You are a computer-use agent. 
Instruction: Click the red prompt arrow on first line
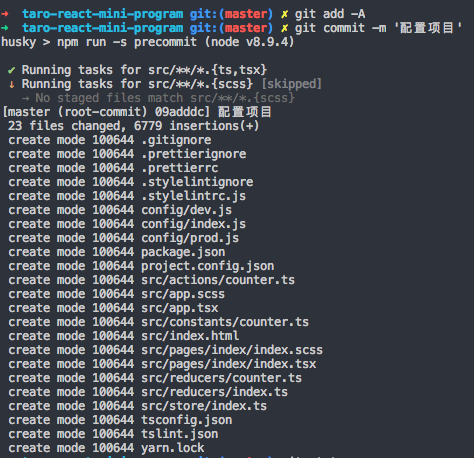click(x=5, y=14)
